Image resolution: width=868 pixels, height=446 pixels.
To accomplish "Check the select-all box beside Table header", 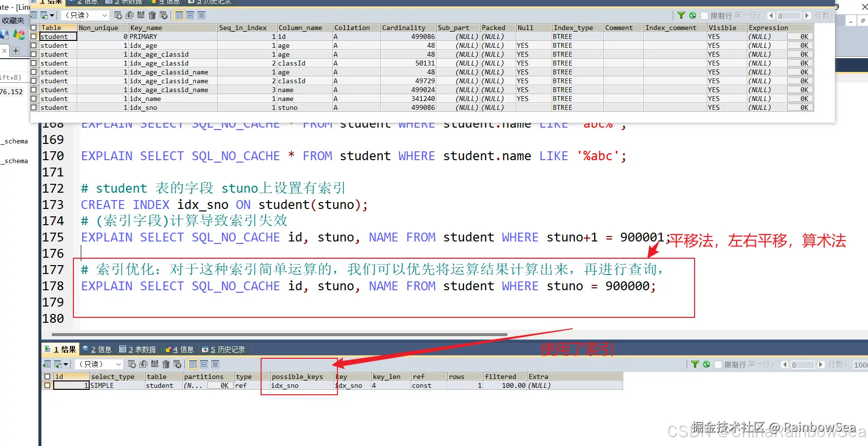I will 34,28.
